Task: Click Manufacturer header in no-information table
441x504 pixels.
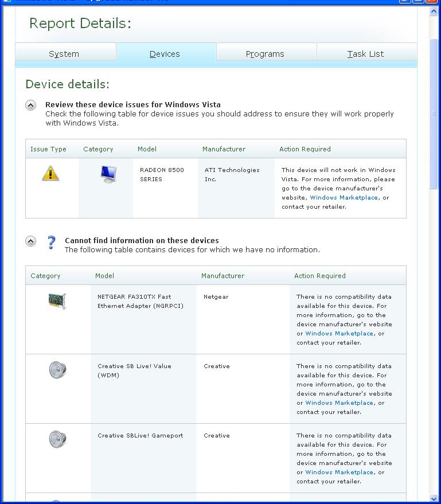Action: coord(223,276)
